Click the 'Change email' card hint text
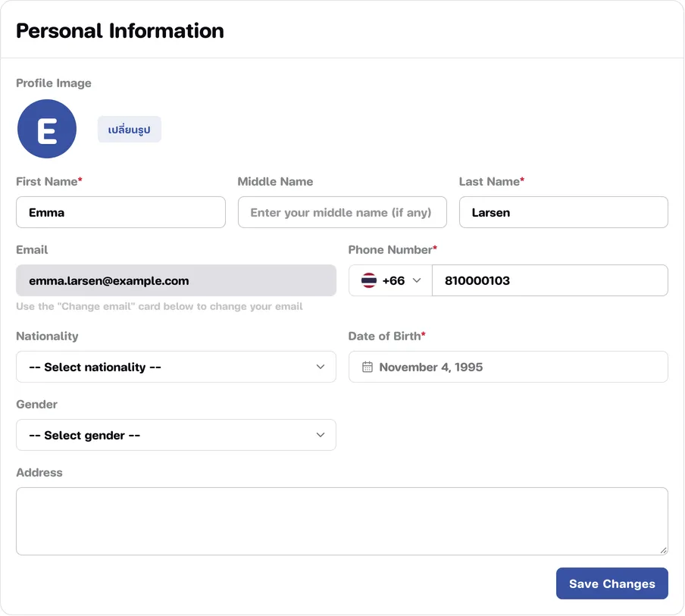Viewport: 685px width, 616px height. click(159, 307)
